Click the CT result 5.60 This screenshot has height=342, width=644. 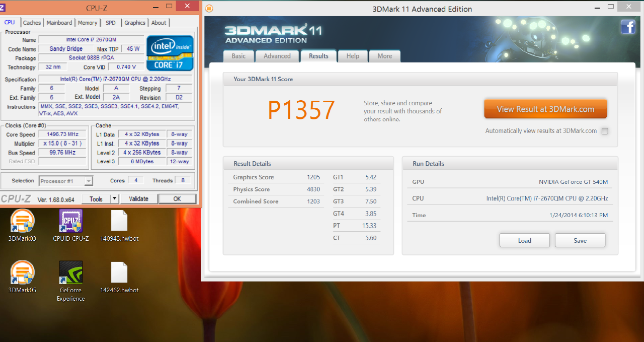370,238
